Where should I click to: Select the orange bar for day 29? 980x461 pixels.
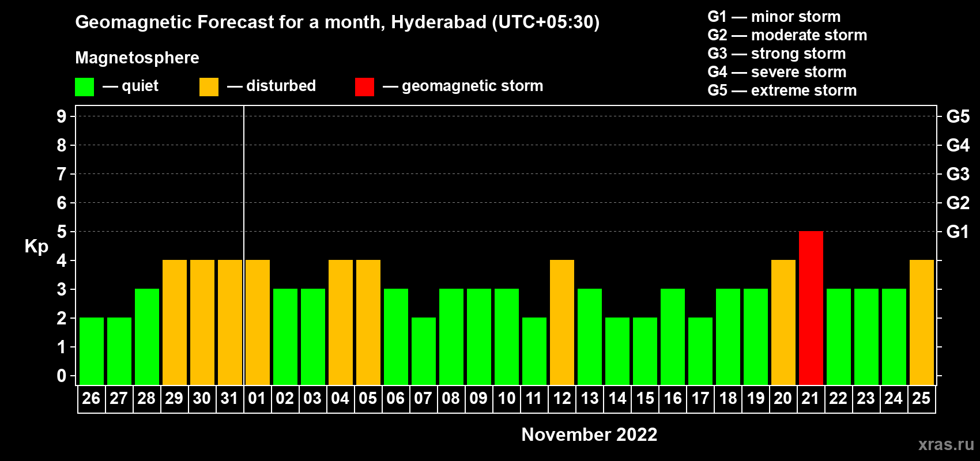(x=175, y=322)
